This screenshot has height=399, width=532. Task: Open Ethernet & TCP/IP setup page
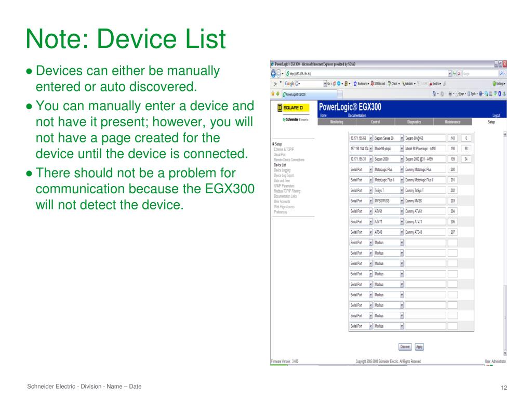pos(284,149)
